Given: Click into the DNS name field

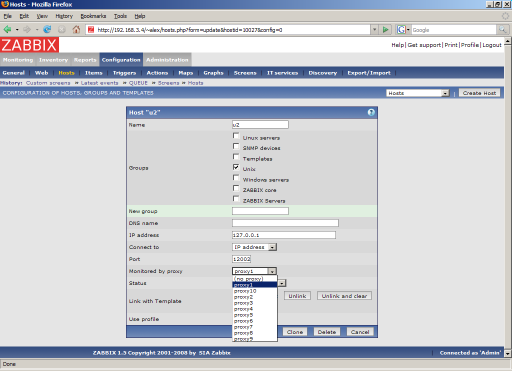Looking at the screenshot, I should [x=285, y=223].
